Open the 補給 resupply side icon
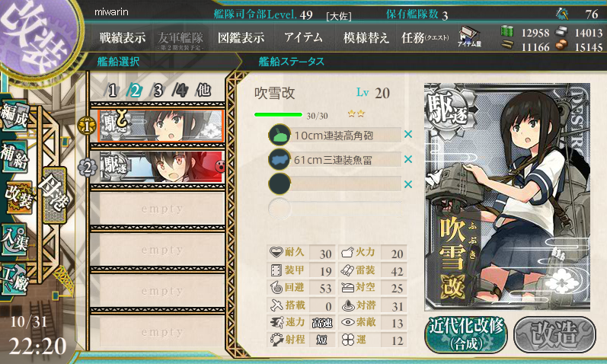 click(x=14, y=156)
